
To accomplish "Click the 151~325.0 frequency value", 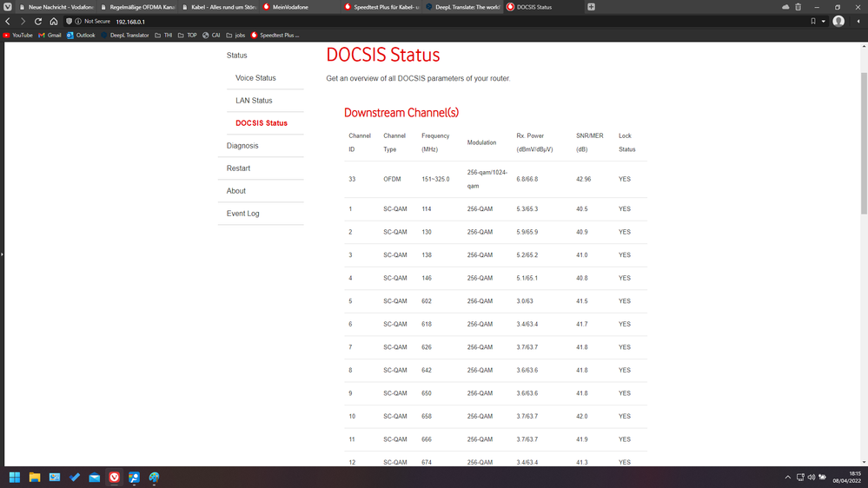I will 435,179.
